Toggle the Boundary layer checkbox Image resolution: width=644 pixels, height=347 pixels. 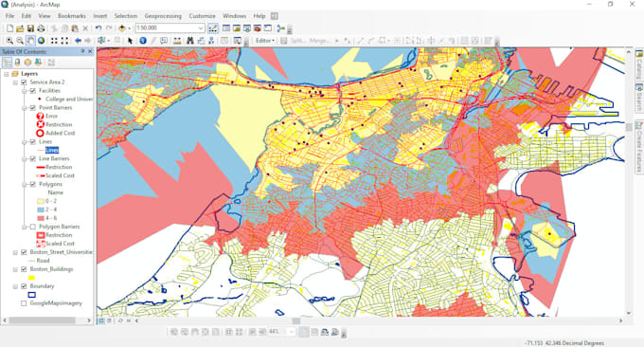coord(24,286)
